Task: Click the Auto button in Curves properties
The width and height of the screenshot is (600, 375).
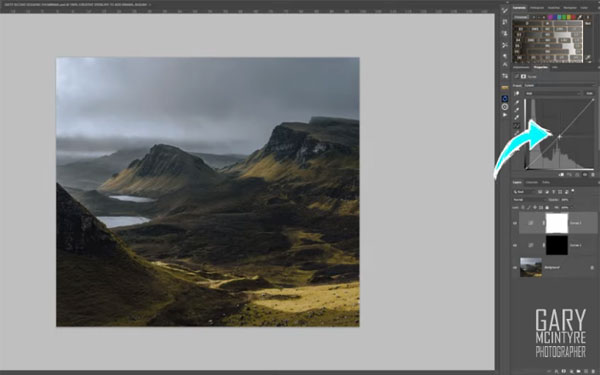Action: pyautogui.click(x=589, y=93)
